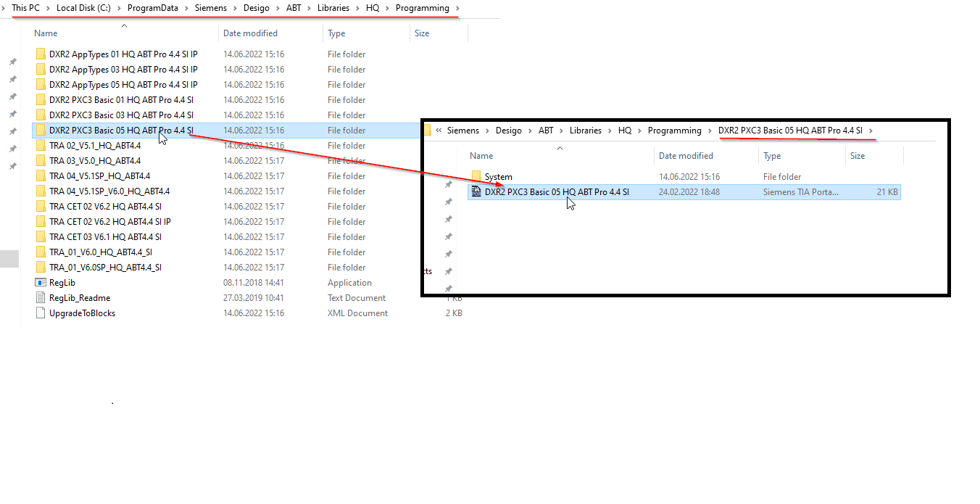Select folder icon of TRA 04_V5.1SP_V6.0_HQ_ABT4.4

(x=41, y=191)
